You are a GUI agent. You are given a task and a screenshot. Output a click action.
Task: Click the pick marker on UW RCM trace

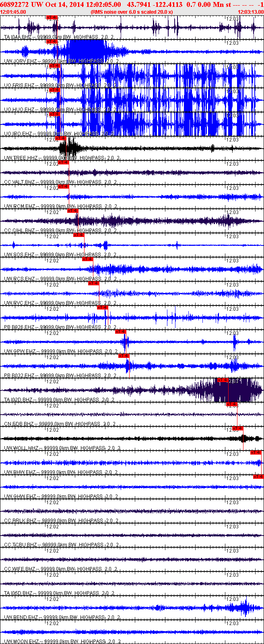coord(64,187)
